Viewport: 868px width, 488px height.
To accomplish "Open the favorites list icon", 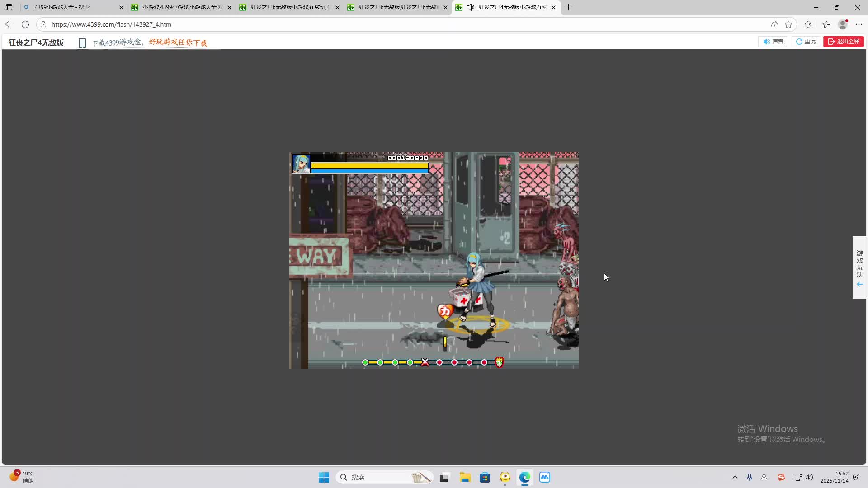I will coord(826,24).
